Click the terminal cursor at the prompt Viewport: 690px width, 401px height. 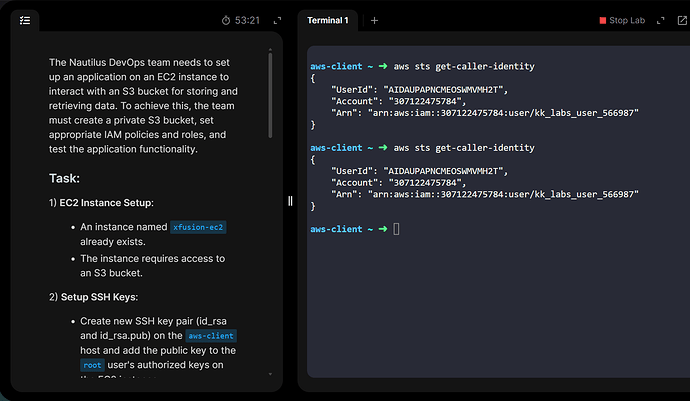(x=396, y=229)
